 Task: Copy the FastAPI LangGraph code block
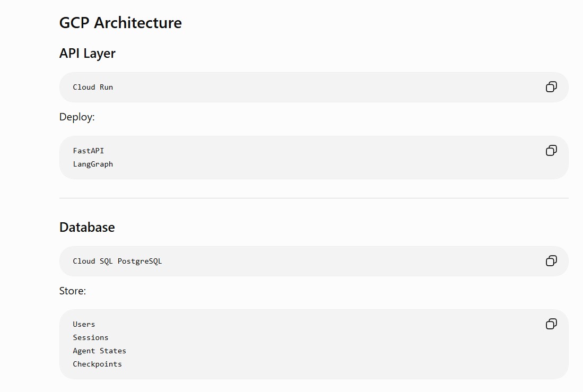[x=551, y=151]
